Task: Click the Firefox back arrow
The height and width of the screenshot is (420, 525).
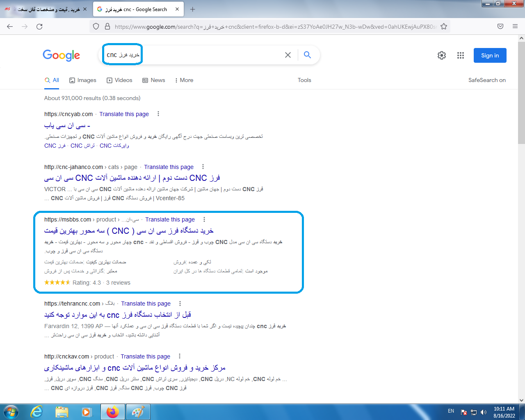Action: tap(10, 26)
